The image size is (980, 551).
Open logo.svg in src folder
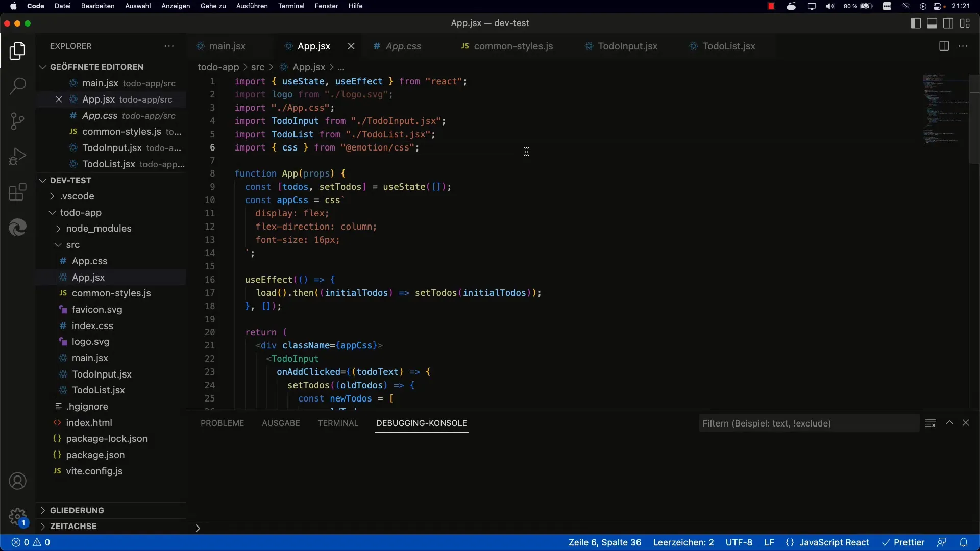[x=90, y=342]
